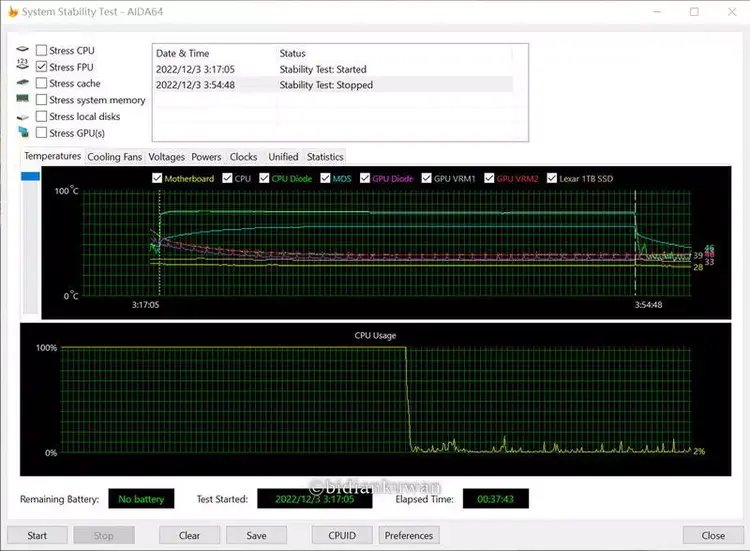Switch to the Cooling Fans tab
The width and height of the screenshot is (750, 551).
point(115,157)
